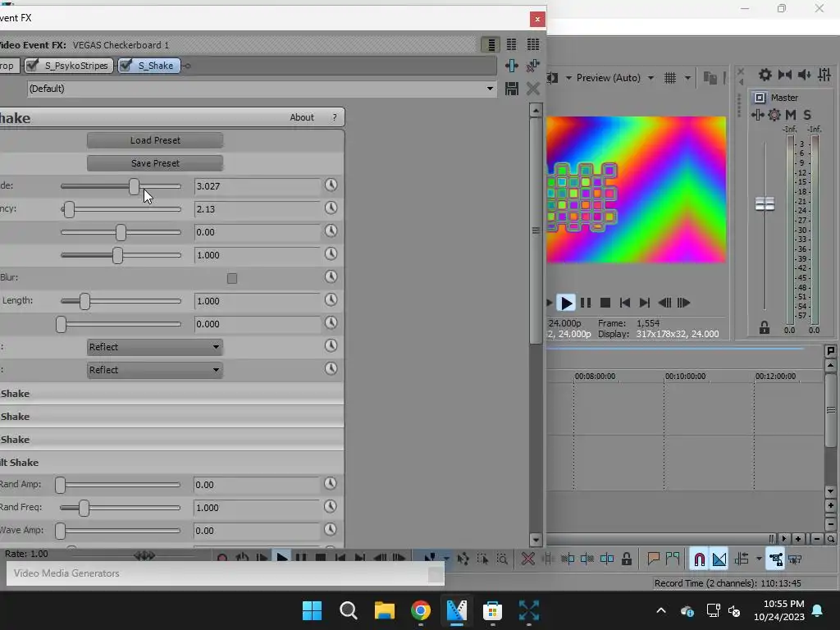Open the grid overlays dropdown arrow
The height and width of the screenshot is (630, 840).
687,78
